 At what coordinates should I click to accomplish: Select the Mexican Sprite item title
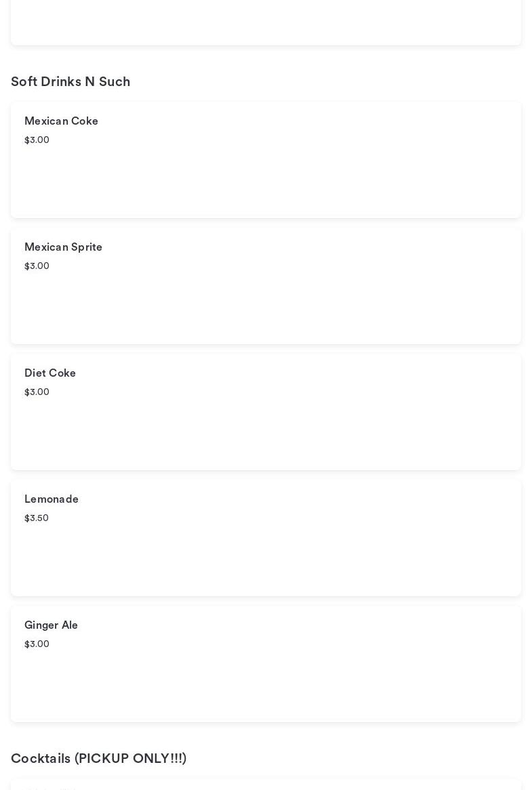coord(63,247)
